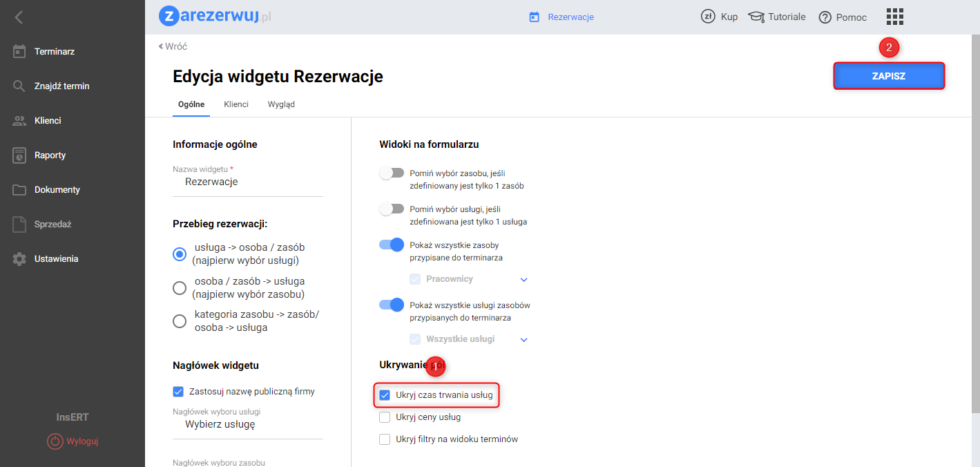Expand the 'Wszystkie usługi' dropdown chevron
This screenshot has width=980, height=467.
[x=523, y=340]
